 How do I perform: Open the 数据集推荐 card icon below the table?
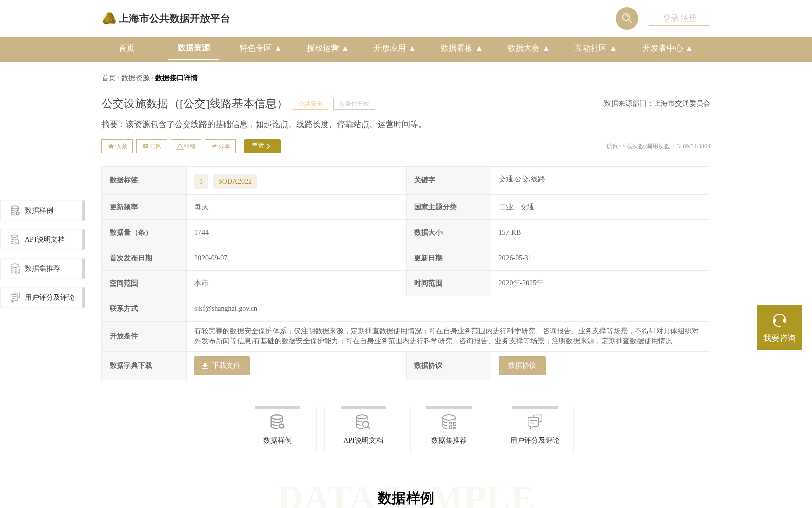click(x=449, y=422)
